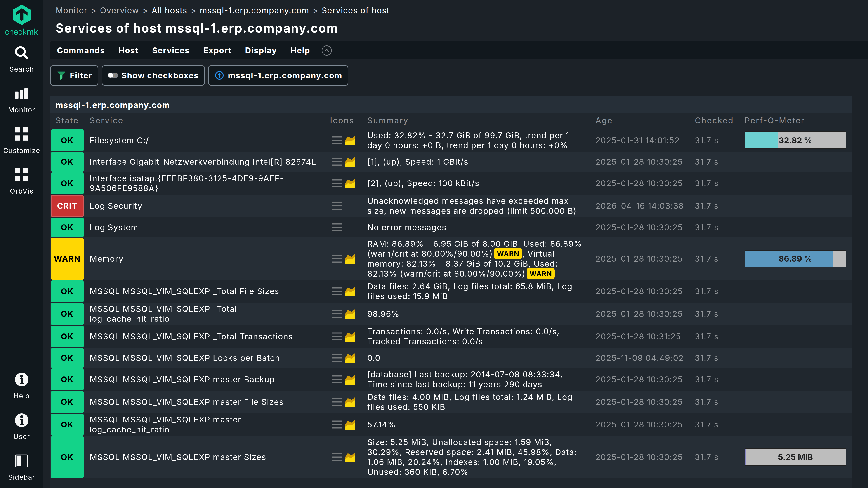Click the CRIT state badge
This screenshot has width=868, height=488.
pos(67,206)
